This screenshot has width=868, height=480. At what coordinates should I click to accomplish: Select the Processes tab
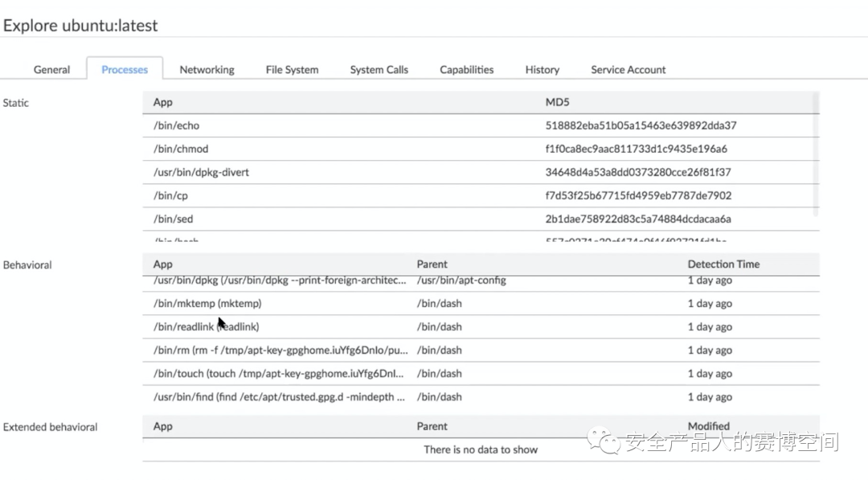click(x=125, y=70)
